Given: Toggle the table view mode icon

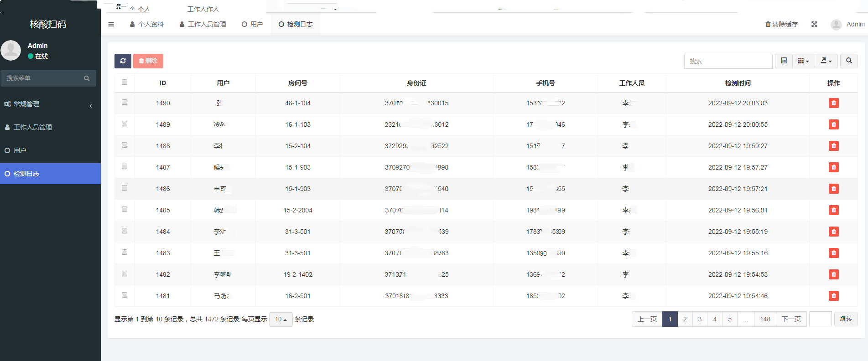Looking at the screenshot, I should 784,61.
